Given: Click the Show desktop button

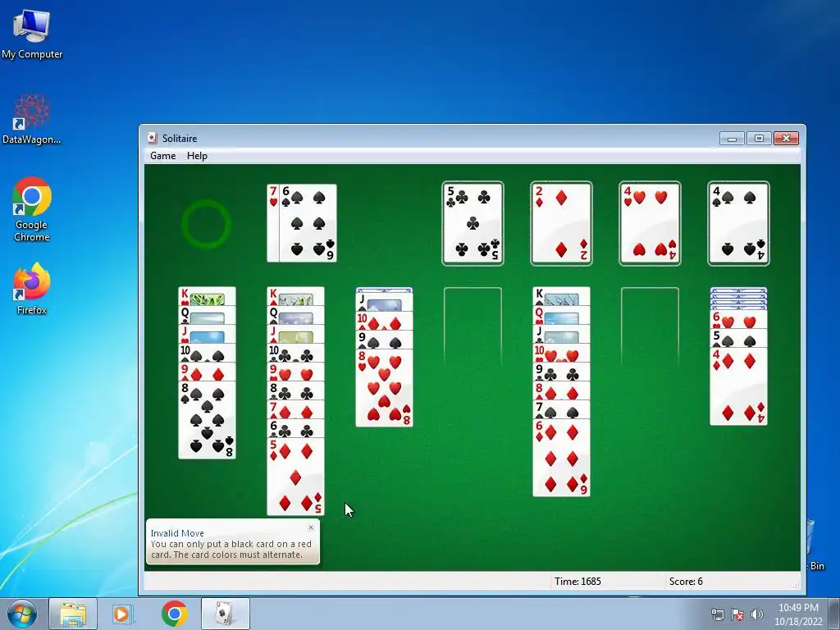Looking at the screenshot, I should click(834, 614).
